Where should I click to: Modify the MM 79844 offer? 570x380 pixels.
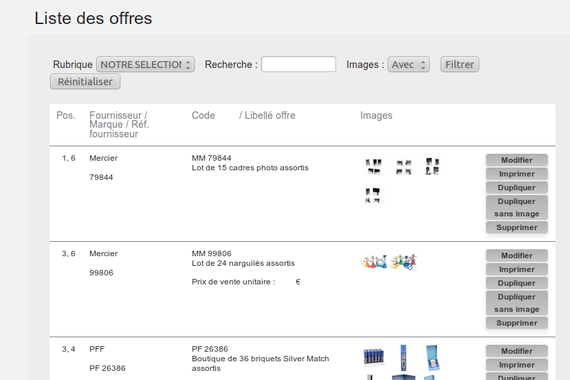pyautogui.click(x=517, y=160)
